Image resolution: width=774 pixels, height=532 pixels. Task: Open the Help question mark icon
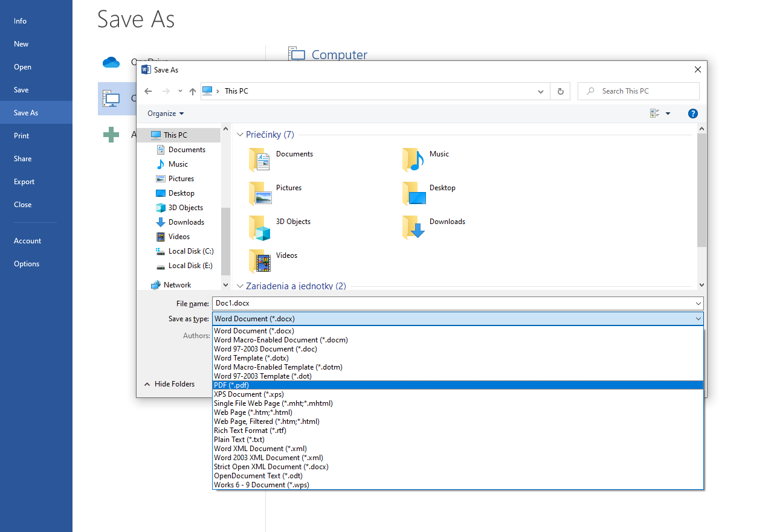693,114
